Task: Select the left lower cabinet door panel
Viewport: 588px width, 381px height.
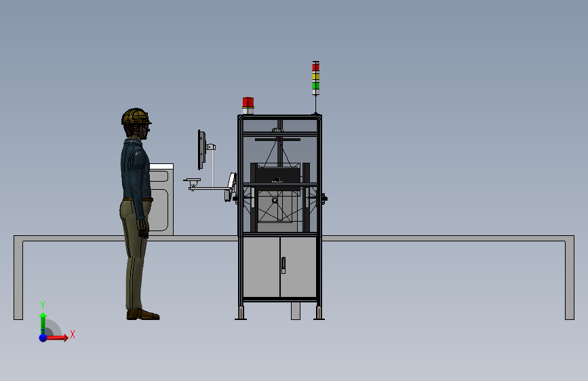Action: tap(261, 266)
